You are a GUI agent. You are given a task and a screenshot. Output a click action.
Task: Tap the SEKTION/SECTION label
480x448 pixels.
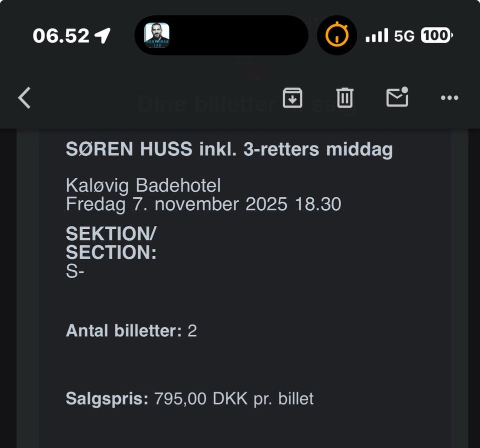tap(111, 243)
